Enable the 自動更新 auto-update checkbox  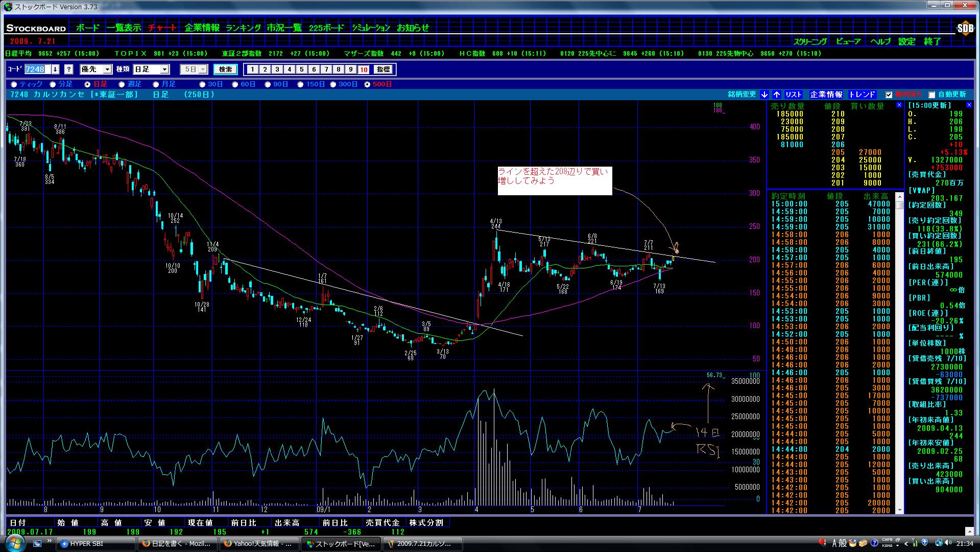point(931,95)
